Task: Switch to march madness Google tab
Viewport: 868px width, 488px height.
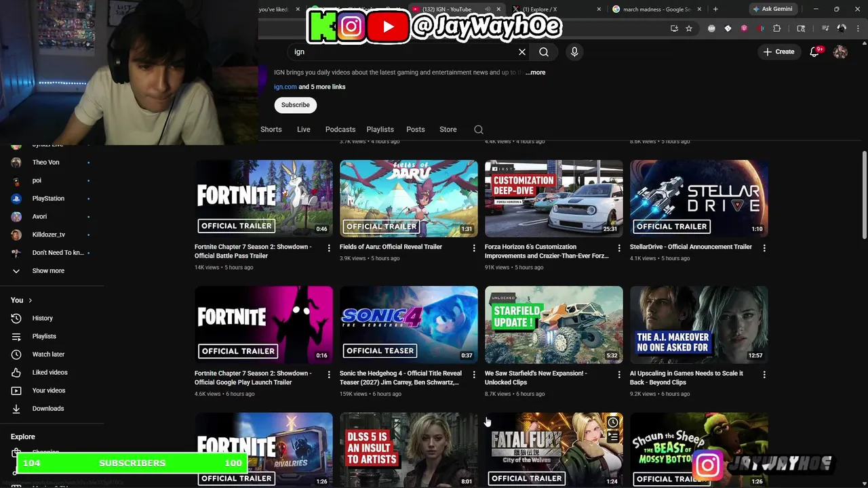Action: point(654,9)
